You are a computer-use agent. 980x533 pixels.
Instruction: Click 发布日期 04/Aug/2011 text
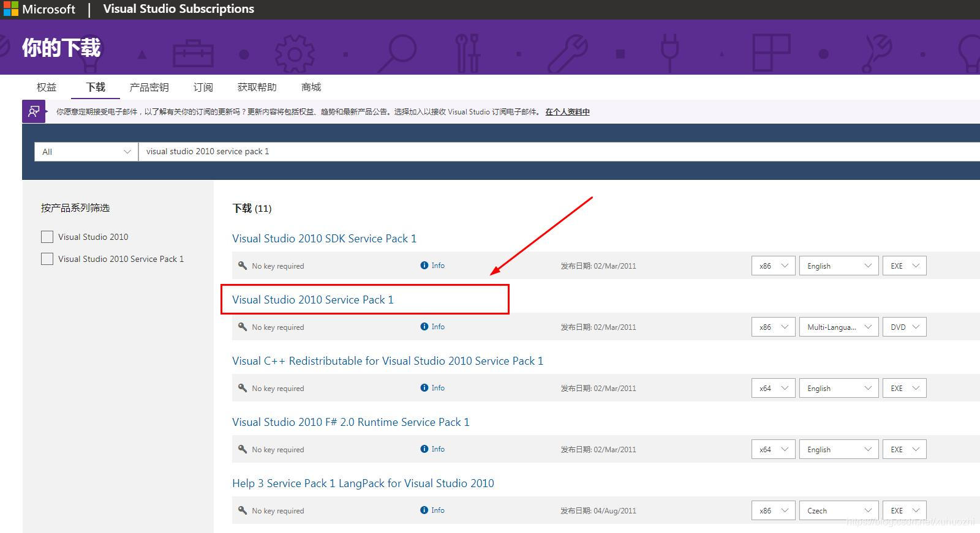point(598,510)
